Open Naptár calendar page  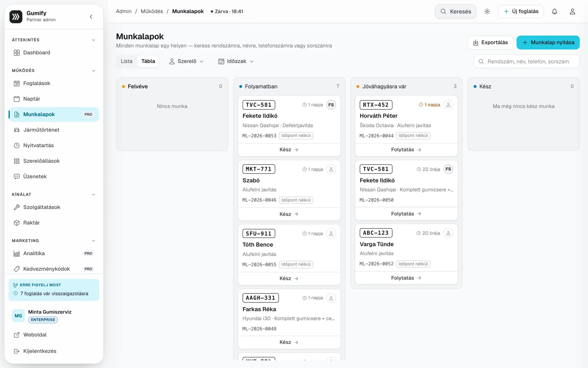(x=54, y=99)
